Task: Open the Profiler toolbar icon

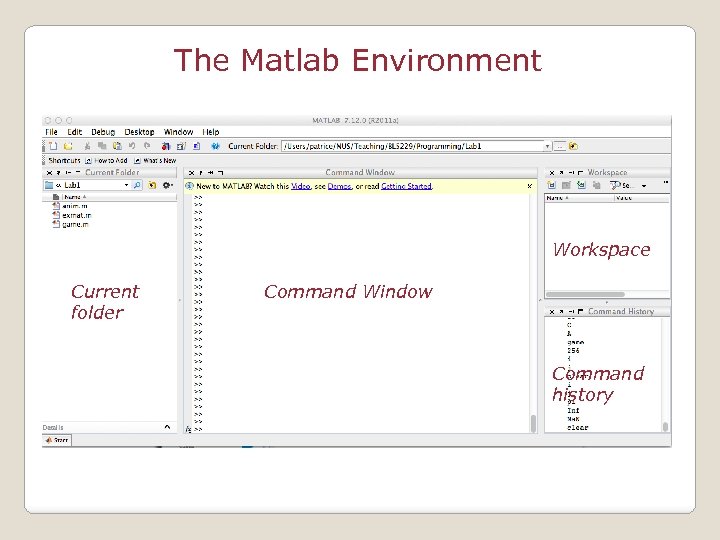Action: click(197, 146)
